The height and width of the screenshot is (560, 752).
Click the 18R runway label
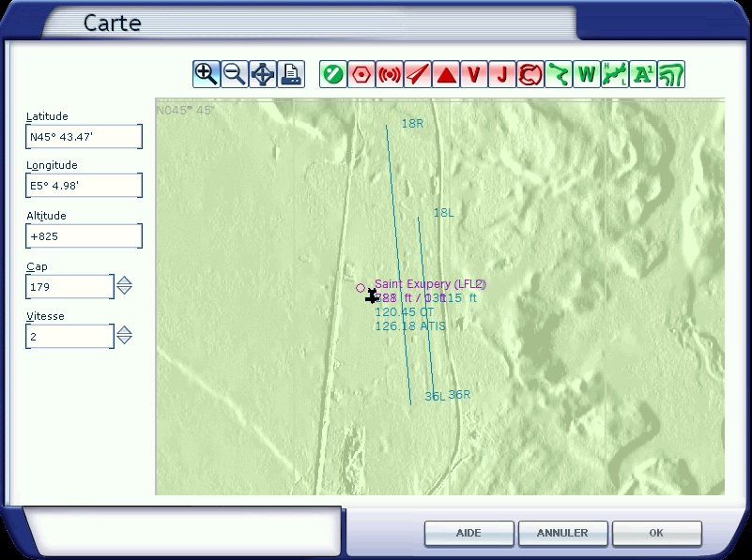pos(412,124)
